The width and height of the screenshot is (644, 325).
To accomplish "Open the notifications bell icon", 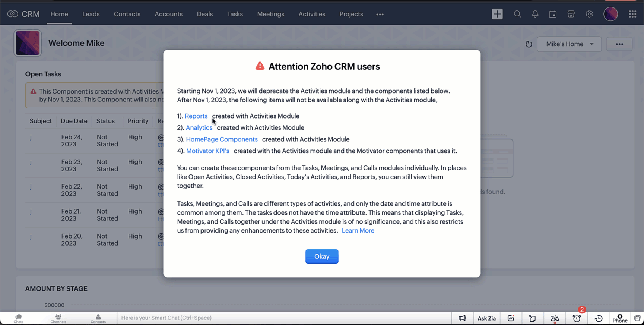I will tap(535, 14).
